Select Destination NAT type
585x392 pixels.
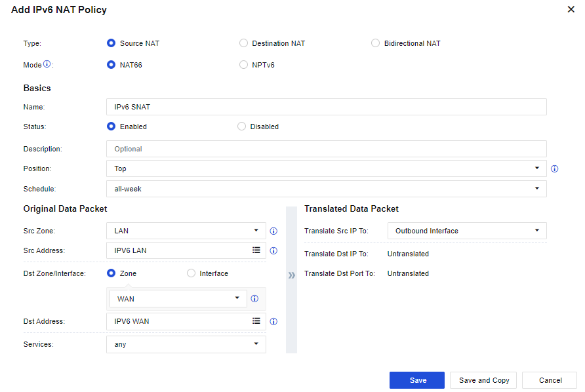pos(244,43)
